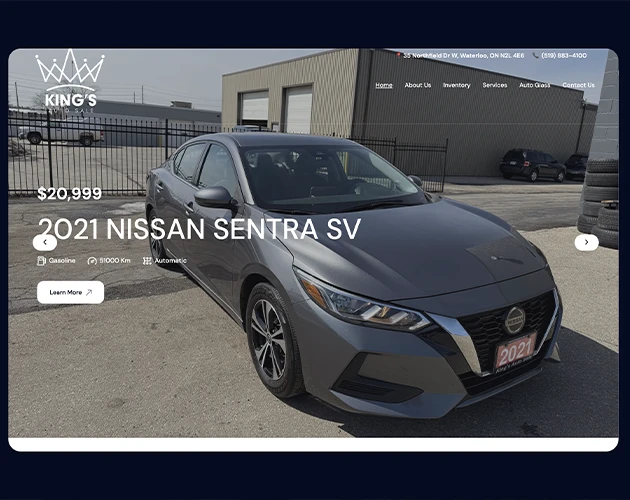Click the location pin icon by address
Image resolution: width=630 pixels, height=500 pixels.
click(x=399, y=55)
